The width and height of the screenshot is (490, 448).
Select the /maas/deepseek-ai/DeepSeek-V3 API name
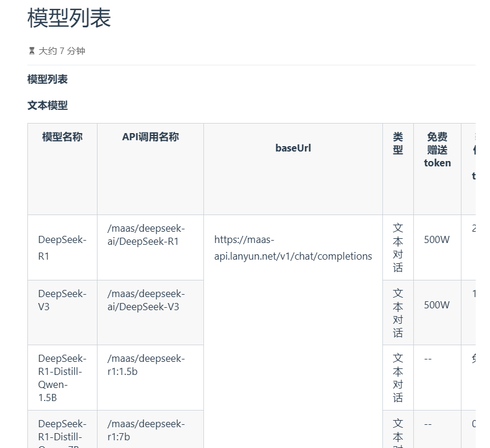coord(146,300)
